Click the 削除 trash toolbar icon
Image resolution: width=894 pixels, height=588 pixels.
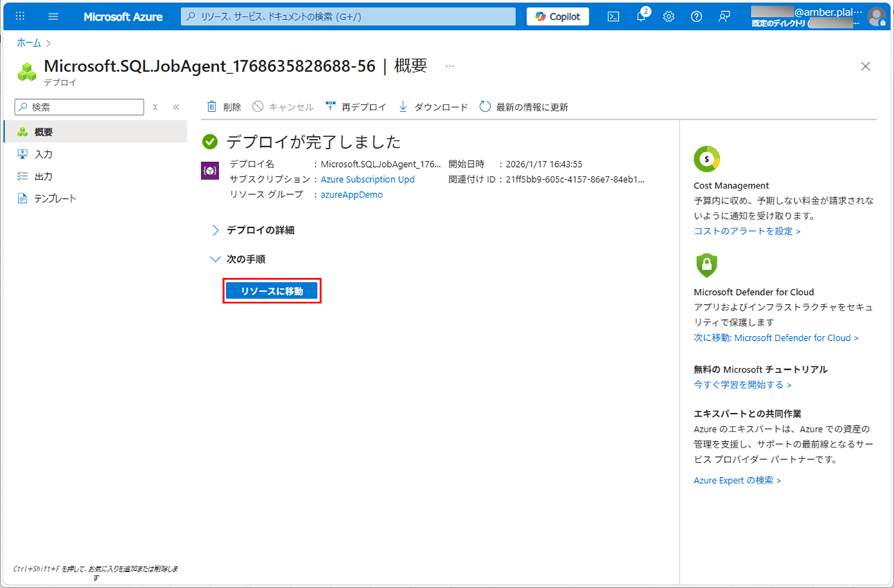tap(212, 107)
